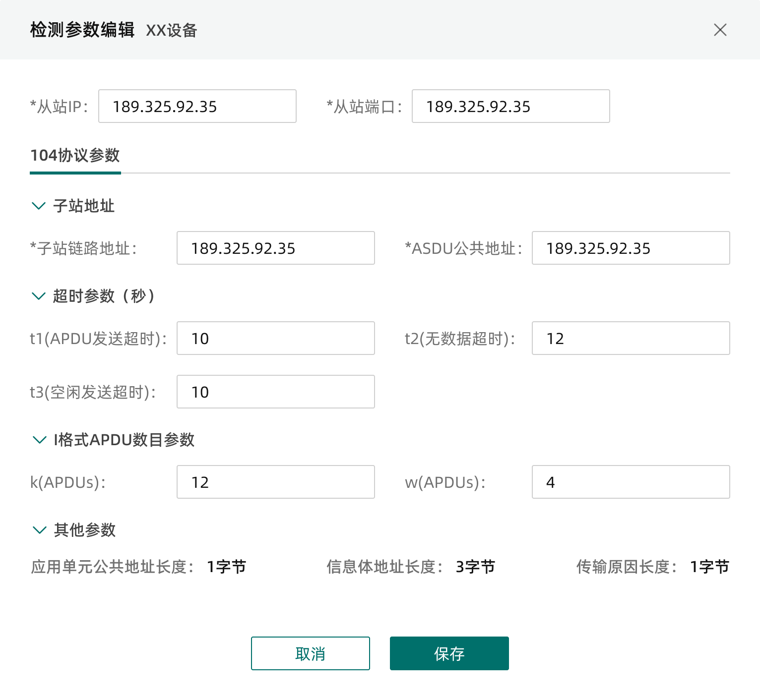Image resolution: width=760 pixels, height=700 pixels.
Task: Click the t3(空闲发送超时): label
Action: coord(93,392)
